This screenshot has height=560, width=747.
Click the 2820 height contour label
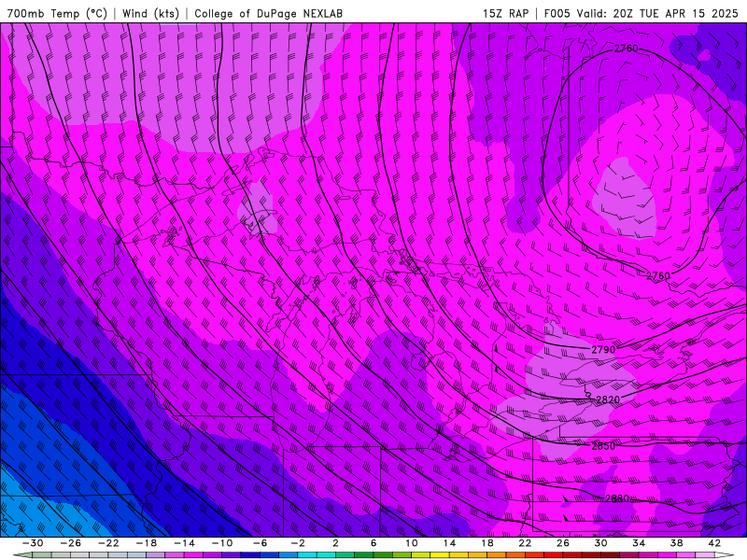tap(608, 399)
